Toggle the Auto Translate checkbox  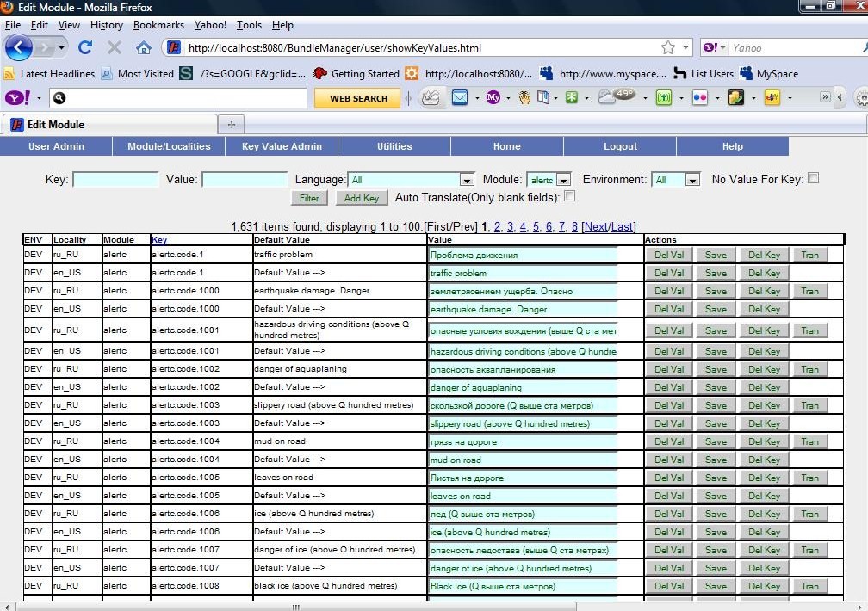tap(569, 197)
